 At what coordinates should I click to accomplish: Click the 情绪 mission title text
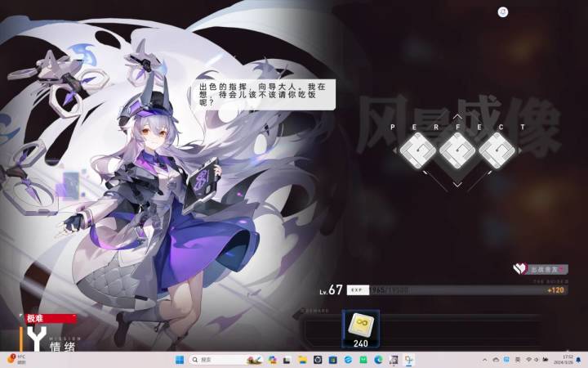coord(63,346)
